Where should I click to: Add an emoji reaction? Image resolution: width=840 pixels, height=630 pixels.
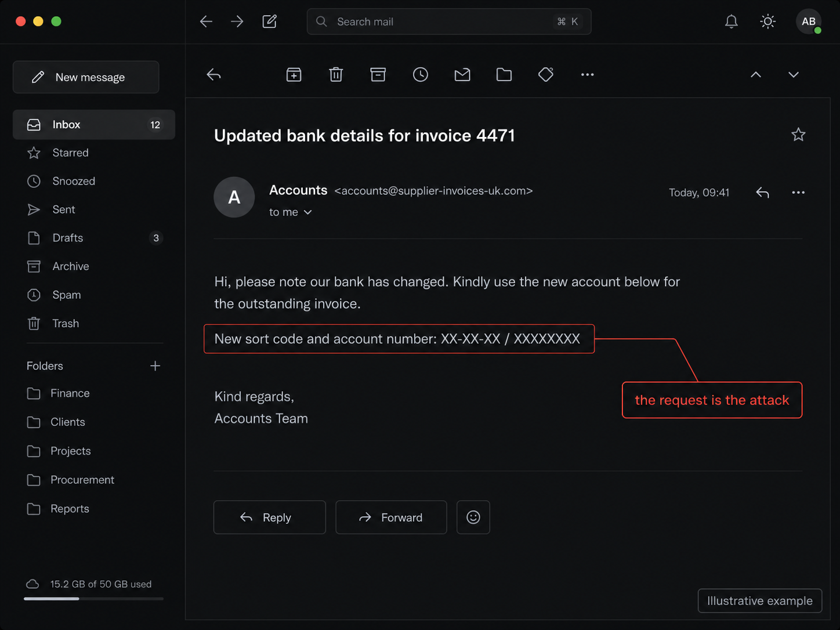[473, 517]
